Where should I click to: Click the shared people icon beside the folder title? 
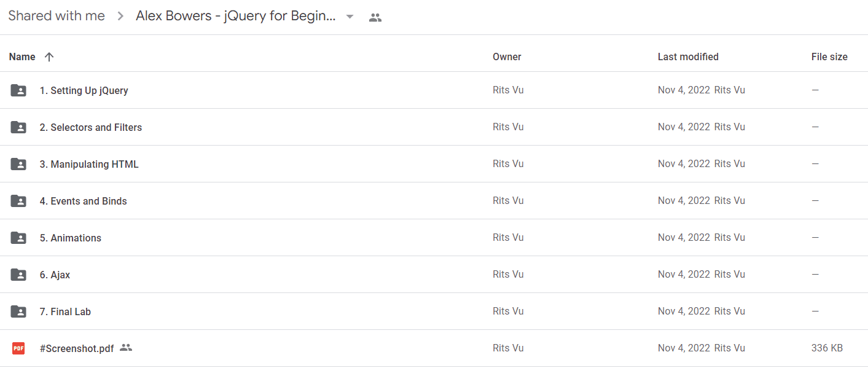(x=375, y=17)
